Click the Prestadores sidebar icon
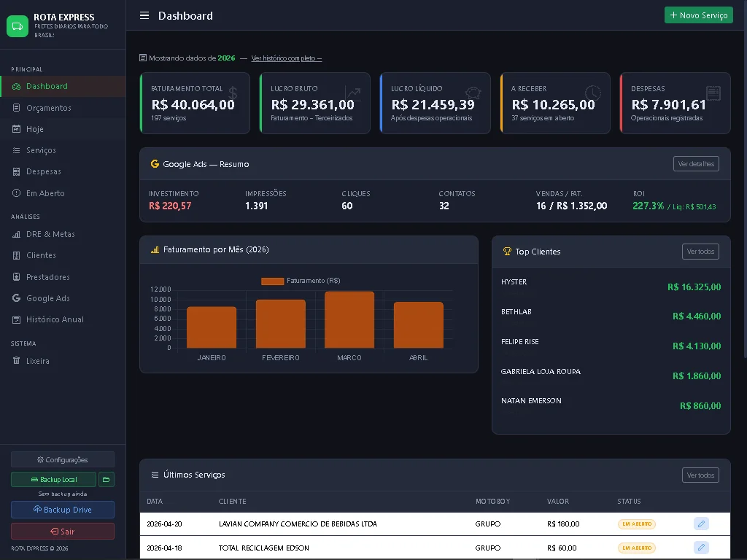The image size is (747, 560). click(x=16, y=276)
